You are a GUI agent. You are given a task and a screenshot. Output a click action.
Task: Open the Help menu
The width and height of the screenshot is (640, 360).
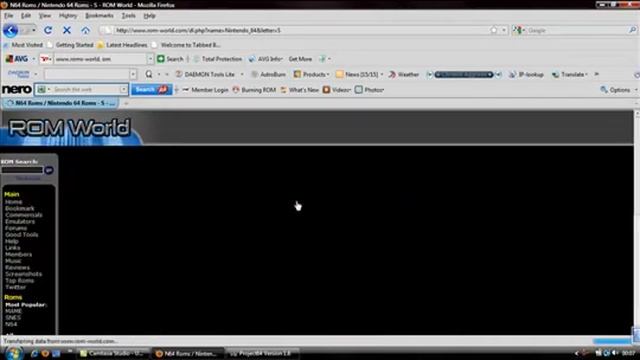coord(149,16)
